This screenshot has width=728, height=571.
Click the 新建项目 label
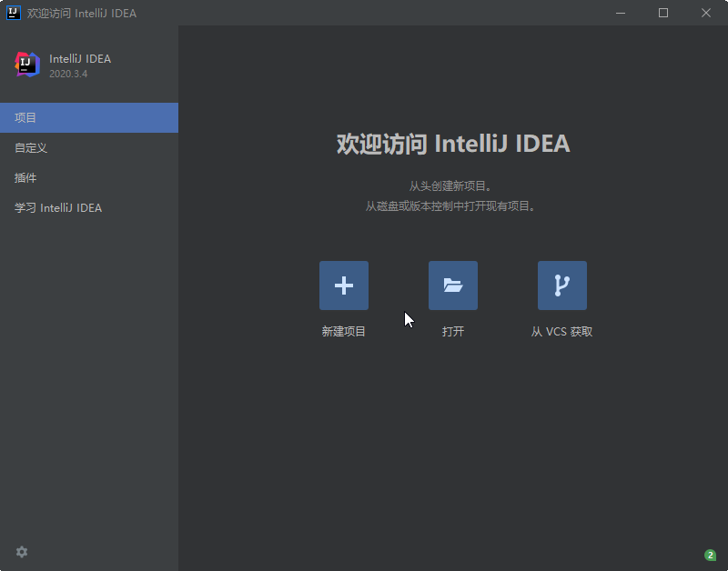pos(344,332)
